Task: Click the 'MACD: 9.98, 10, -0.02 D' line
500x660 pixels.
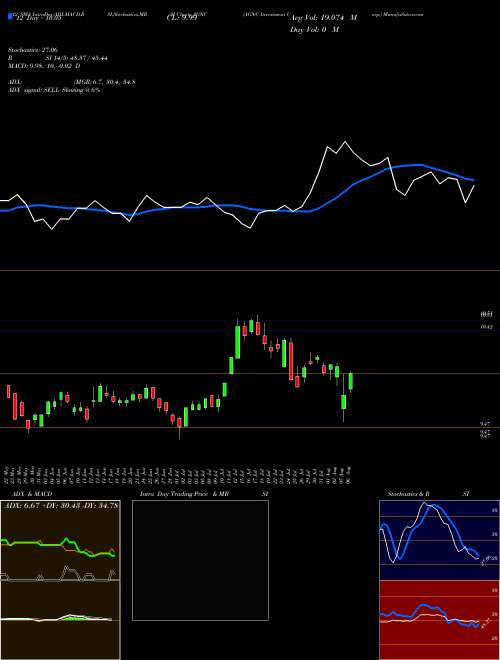Action: 44,66
